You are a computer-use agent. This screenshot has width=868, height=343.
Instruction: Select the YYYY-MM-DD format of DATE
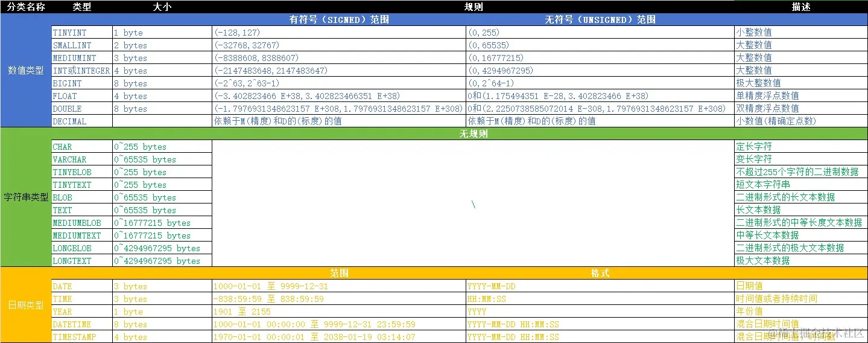pyautogui.click(x=600, y=286)
